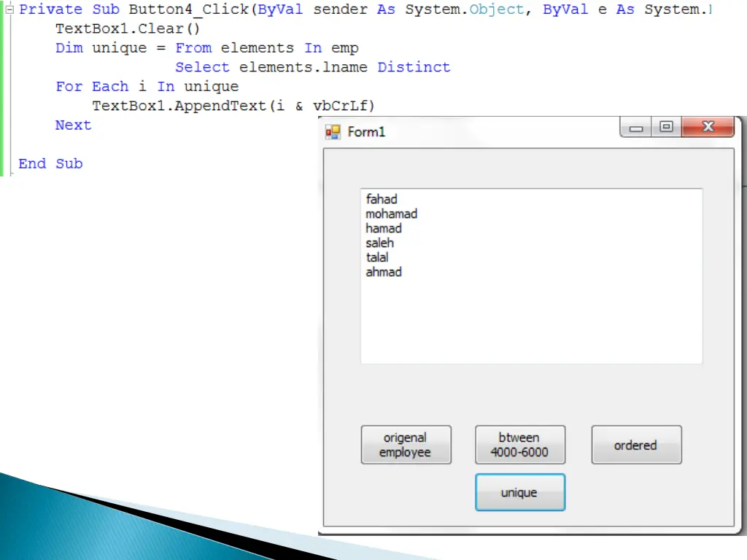Click 'fahad' in the text box
This screenshot has height=560, width=747.
381,199
